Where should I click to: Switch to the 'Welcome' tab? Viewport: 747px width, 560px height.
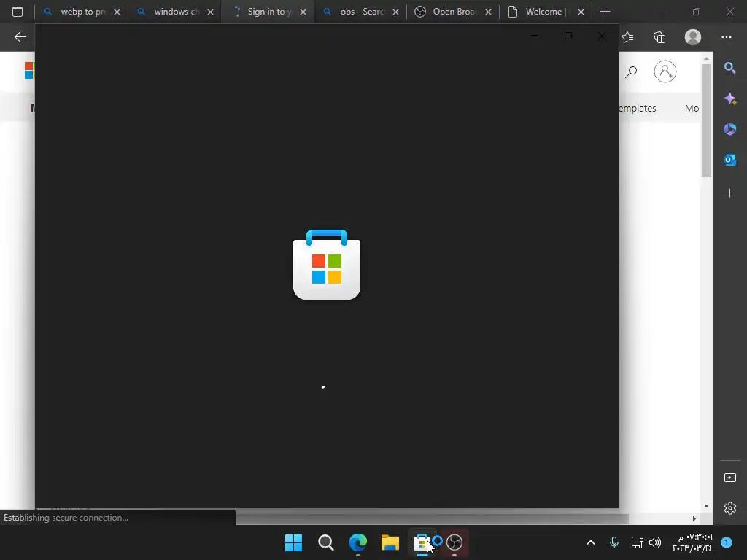tap(546, 12)
